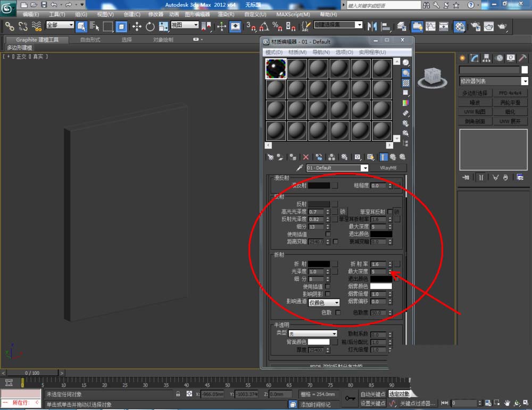This screenshot has width=532, height=410.
Task: Select the Move tool in main toolbar
Action: click(137, 27)
